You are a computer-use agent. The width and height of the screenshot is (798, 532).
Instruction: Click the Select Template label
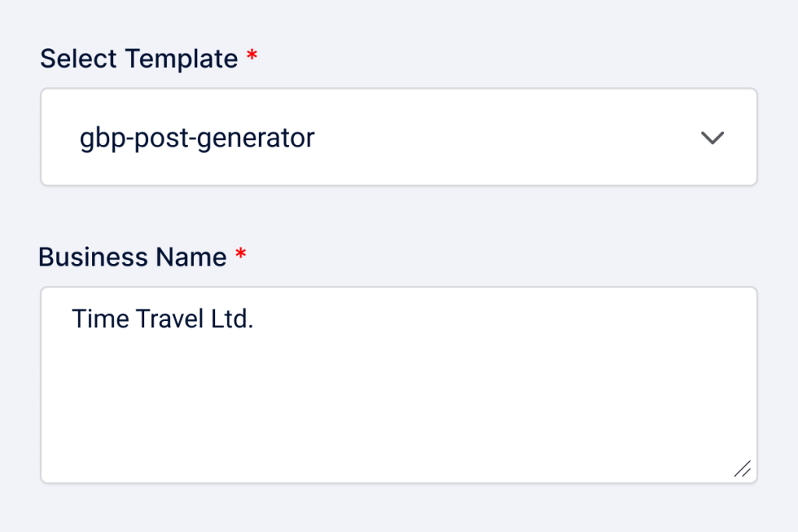pos(139,58)
